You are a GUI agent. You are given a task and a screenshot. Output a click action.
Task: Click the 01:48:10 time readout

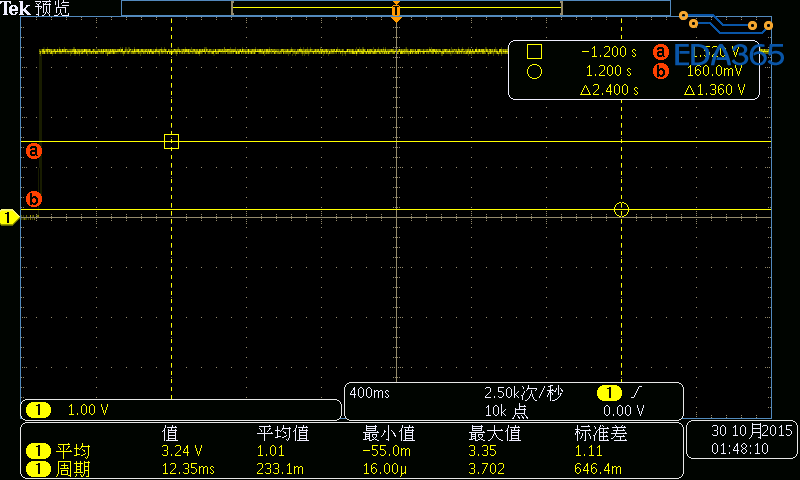pos(740,449)
